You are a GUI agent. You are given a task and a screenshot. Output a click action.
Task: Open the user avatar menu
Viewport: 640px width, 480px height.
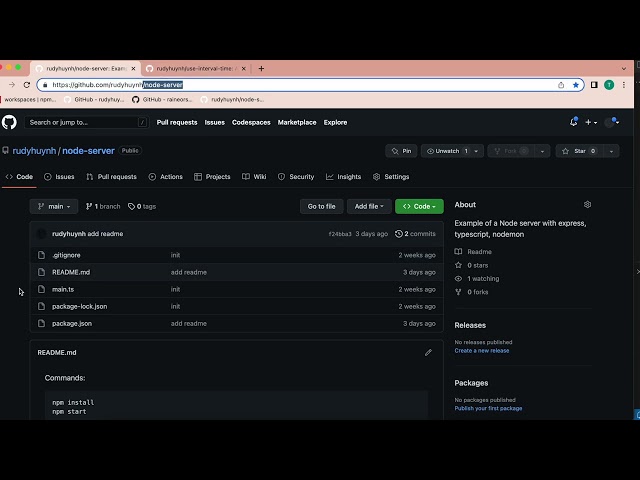pyautogui.click(x=611, y=122)
